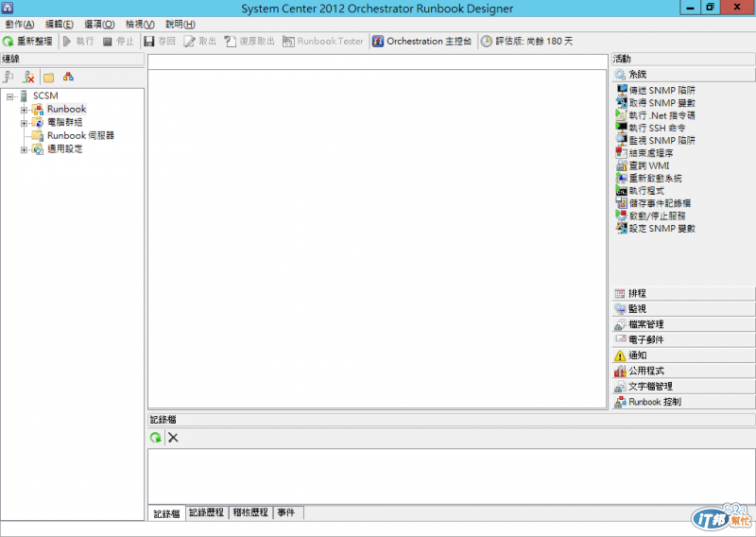Click the 存回 check-in toolbar button

(160, 42)
